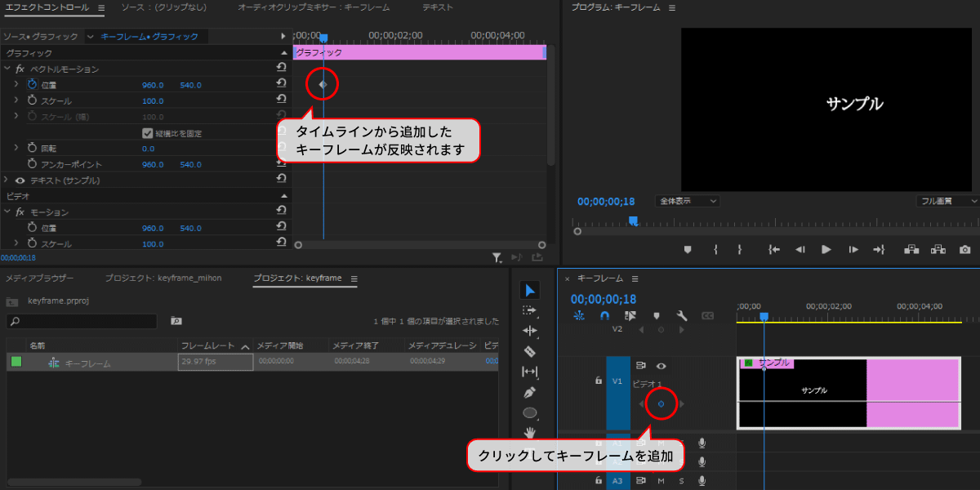Collapse the ビデオ section arrow

[284, 197]
